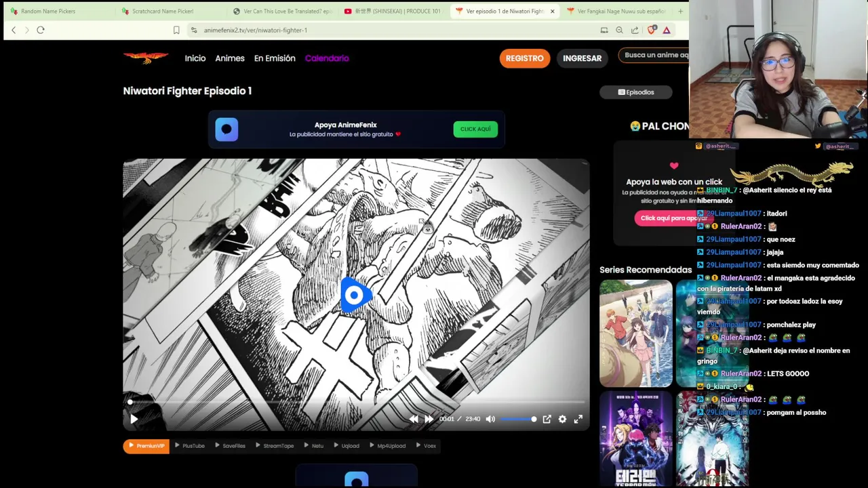868x488 pixels.
Task: Select the Voex video server
Action: pyautogui.click(x=426, y=446)
